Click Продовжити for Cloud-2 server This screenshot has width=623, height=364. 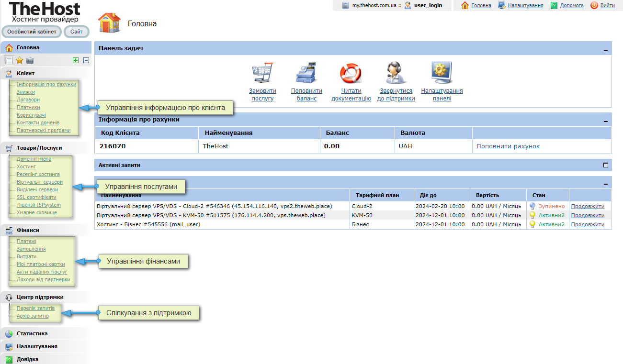pyautogui.click(x=588, y=206)
